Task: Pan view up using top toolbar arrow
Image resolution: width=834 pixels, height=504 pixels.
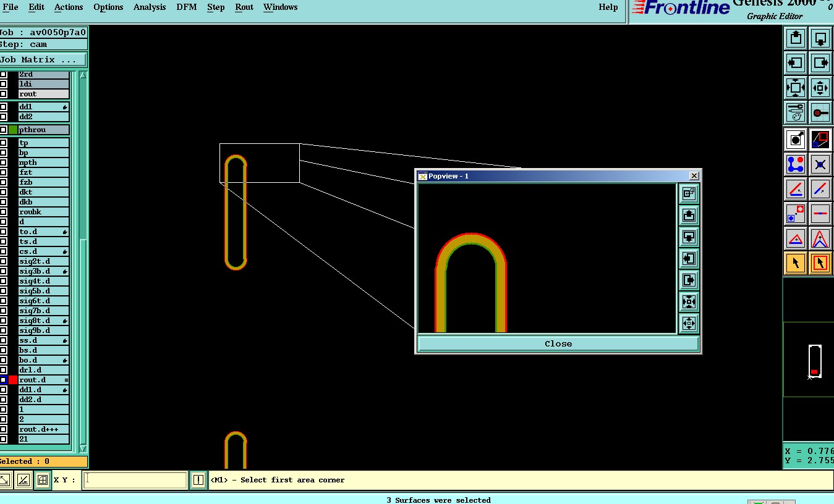Action: (x=796, y=38)
